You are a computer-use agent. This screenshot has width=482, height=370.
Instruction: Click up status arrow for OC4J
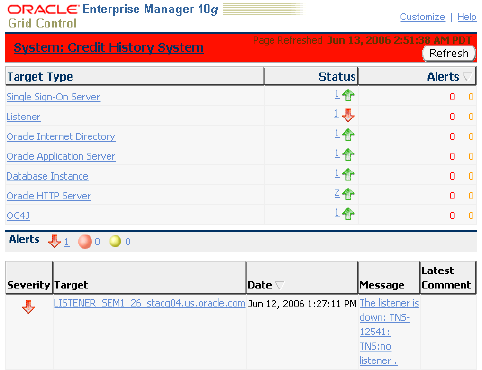[348, 213]
